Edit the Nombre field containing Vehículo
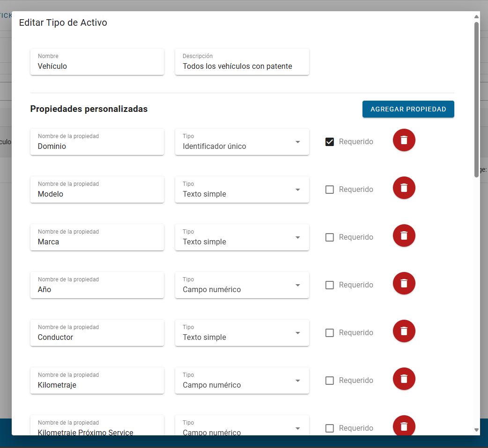488x448 pixels. pyautogui.click(x=97, y=66)
